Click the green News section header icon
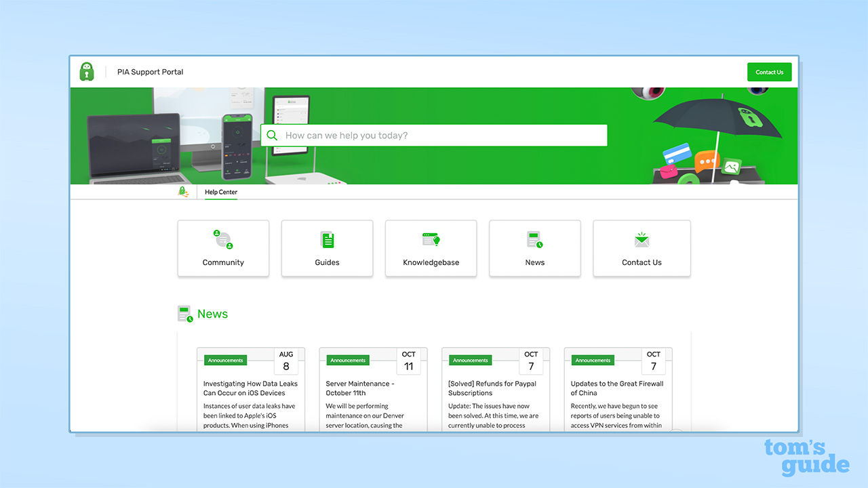 pyautogui.click(x=185, y=313)
